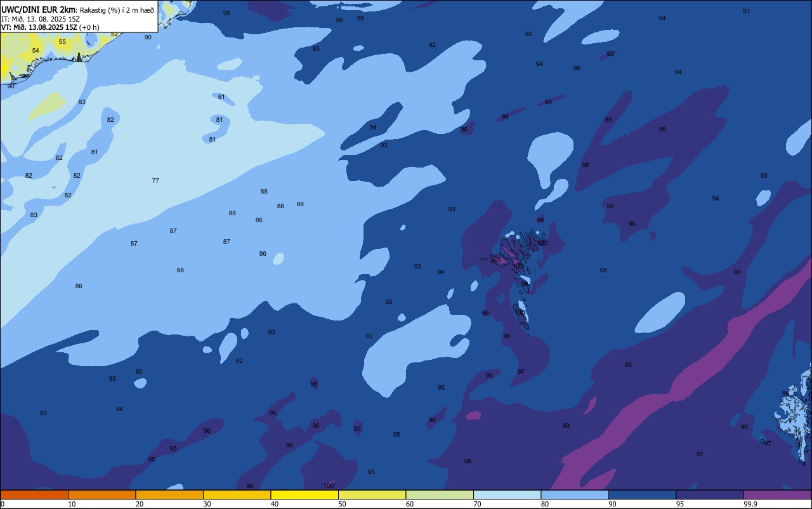Click the '55' value over the yellow land area
The image size is (812, 509).
62,42
